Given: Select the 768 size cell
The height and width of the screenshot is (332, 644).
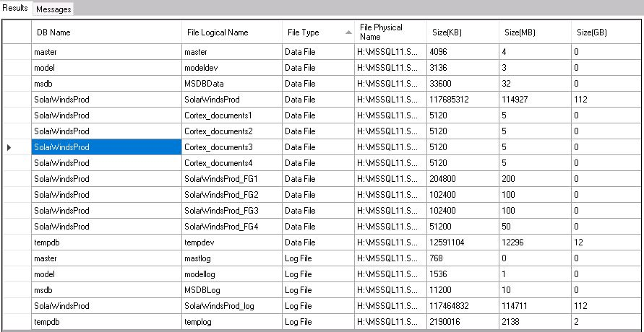Looking at the screenshot, I should click(463, 258).
